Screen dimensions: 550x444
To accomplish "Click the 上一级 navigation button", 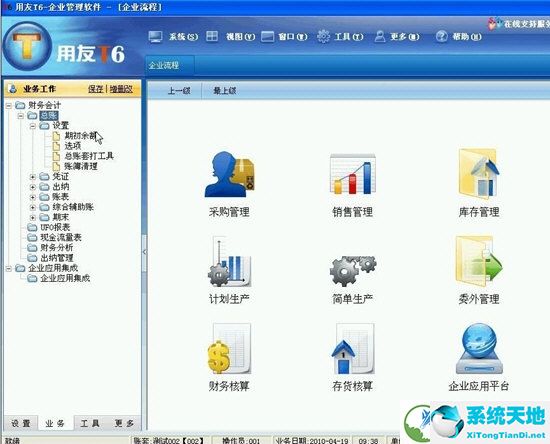I will tap(179, 91).
